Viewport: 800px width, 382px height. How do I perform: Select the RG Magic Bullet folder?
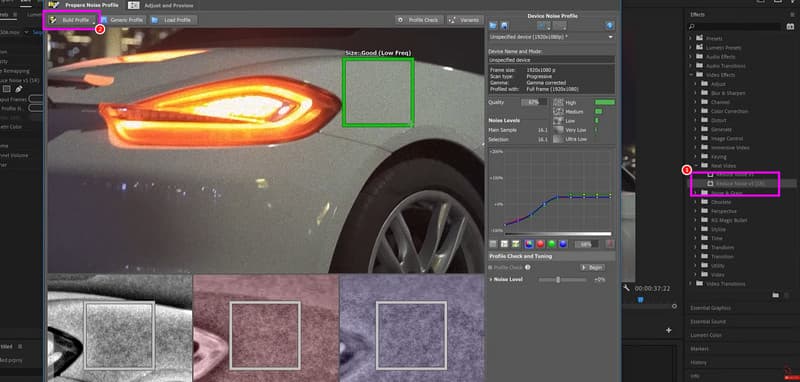pos(725,220)
